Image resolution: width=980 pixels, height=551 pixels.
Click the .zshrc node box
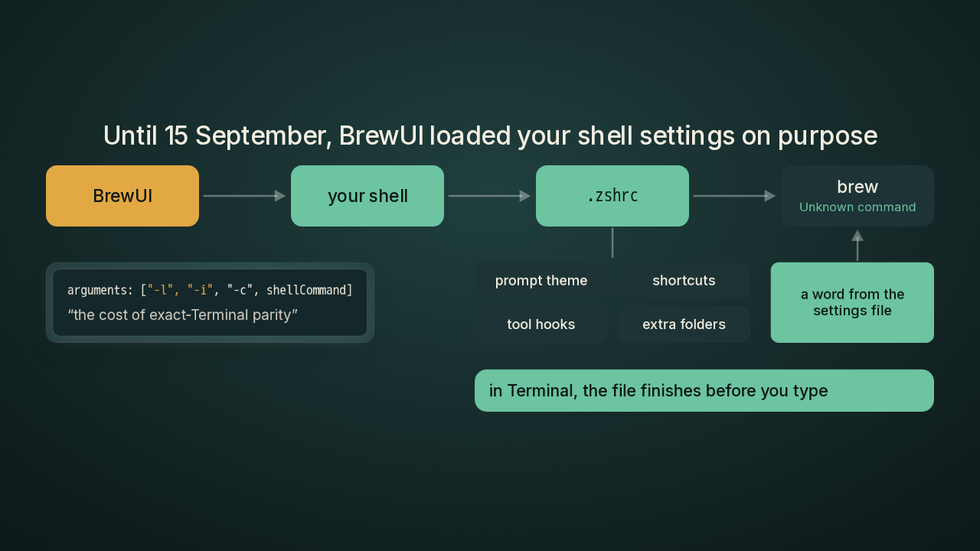(x=612, y=196)
